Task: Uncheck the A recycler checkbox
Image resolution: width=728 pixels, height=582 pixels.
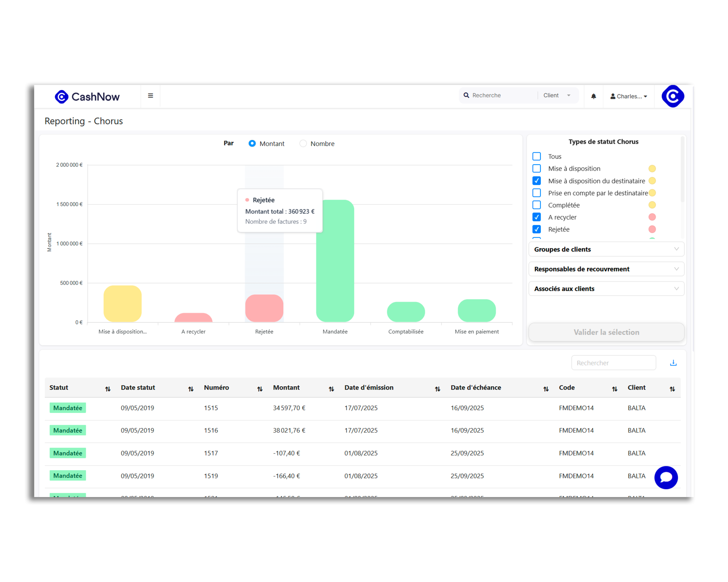Action: point(537,217)
